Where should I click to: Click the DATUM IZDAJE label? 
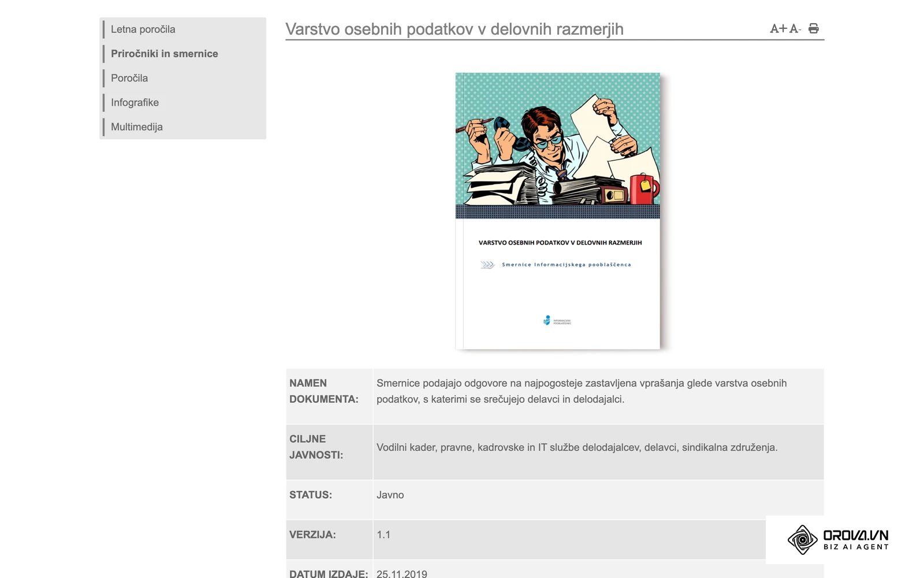[329, 573]
